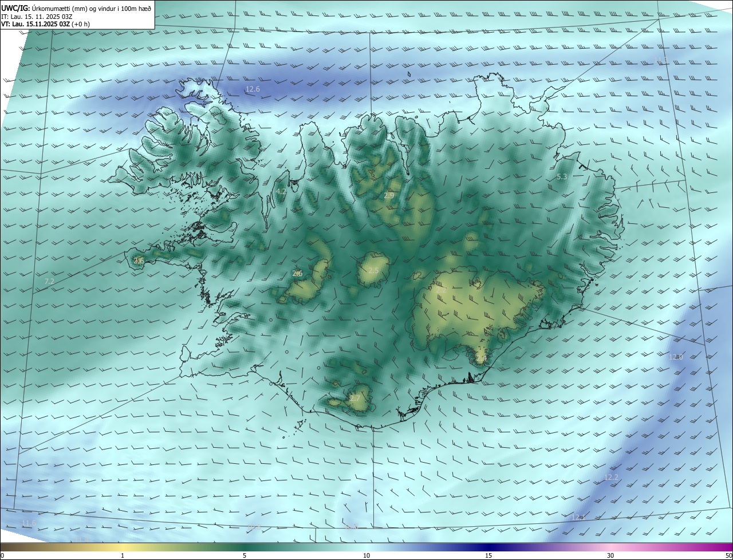Click the 2.9 value label on map
The width and height of the screenshot is (733, 560).
click(x=389, y=196)
